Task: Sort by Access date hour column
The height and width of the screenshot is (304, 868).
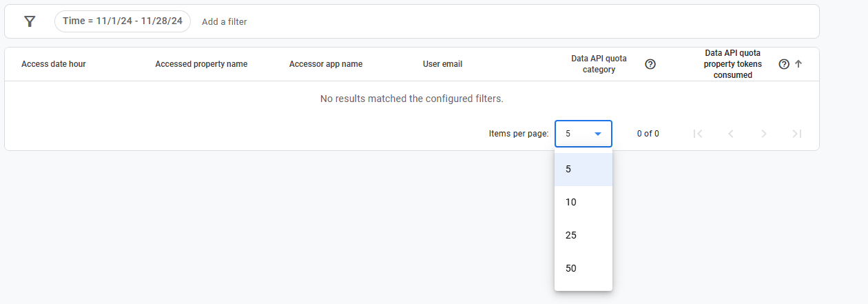Action: (x=54, y=64)
